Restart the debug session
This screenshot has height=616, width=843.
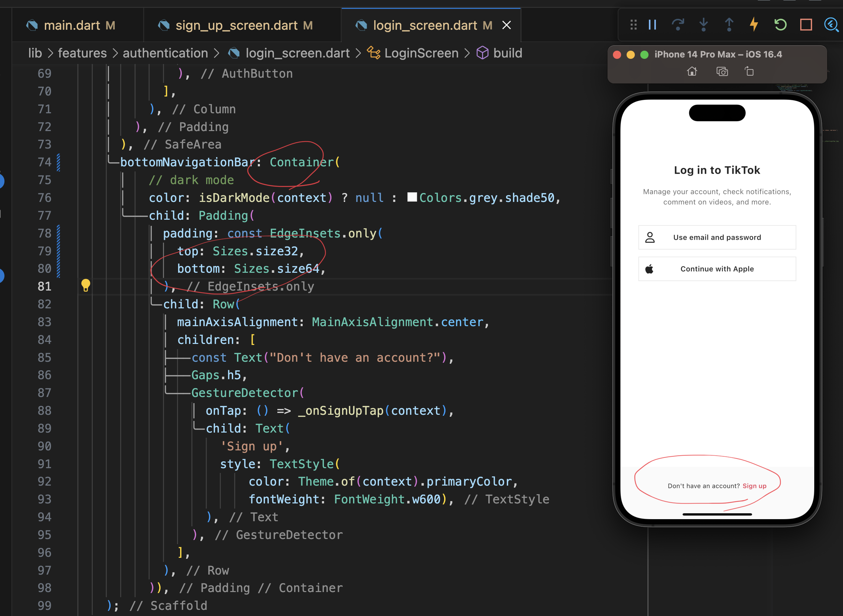pyautogui.click(x=780, y=25)
